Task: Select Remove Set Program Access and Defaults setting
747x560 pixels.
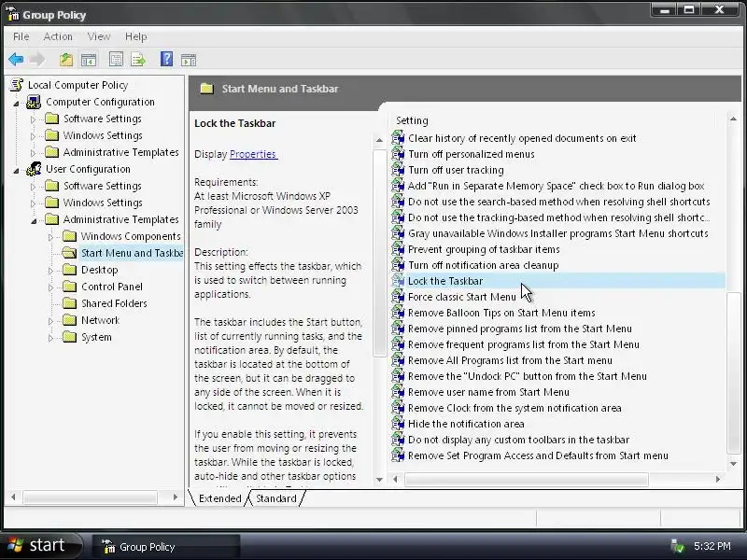Action: [538, 455]
